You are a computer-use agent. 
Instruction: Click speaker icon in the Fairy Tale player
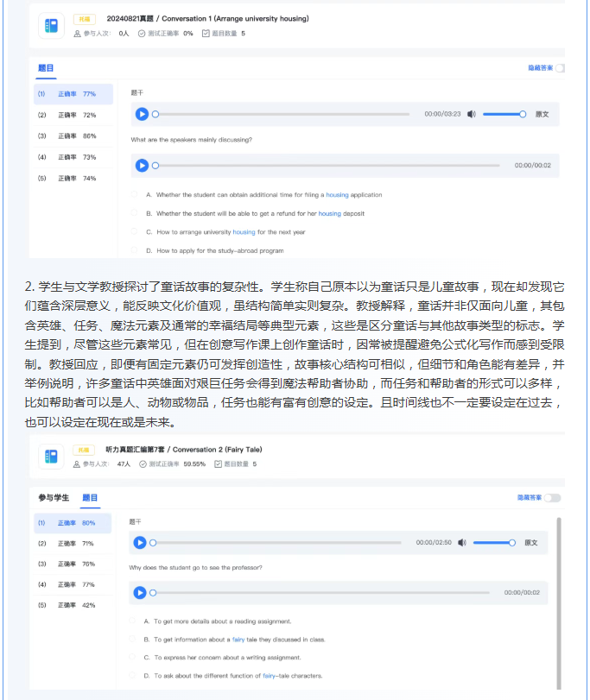coord(462,543)
